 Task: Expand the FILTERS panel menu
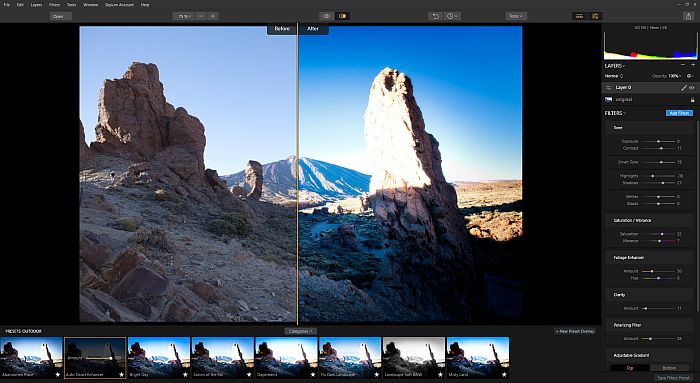(x=615, y=113)
